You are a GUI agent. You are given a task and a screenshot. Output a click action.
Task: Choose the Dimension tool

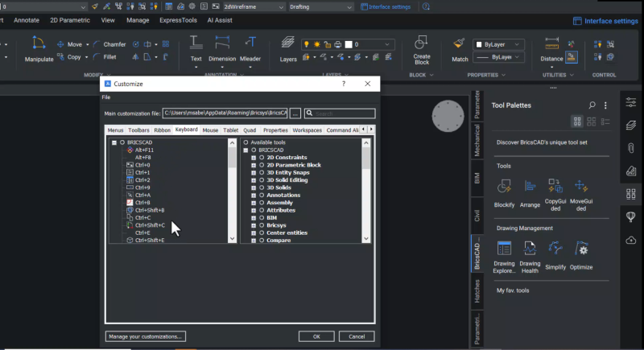(x=222, y=50)
